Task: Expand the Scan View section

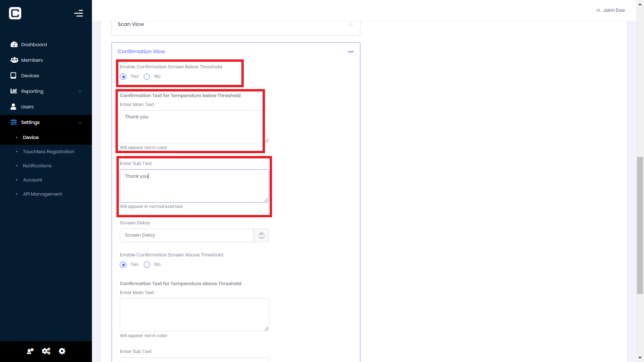Action: [x=351, y=24]
